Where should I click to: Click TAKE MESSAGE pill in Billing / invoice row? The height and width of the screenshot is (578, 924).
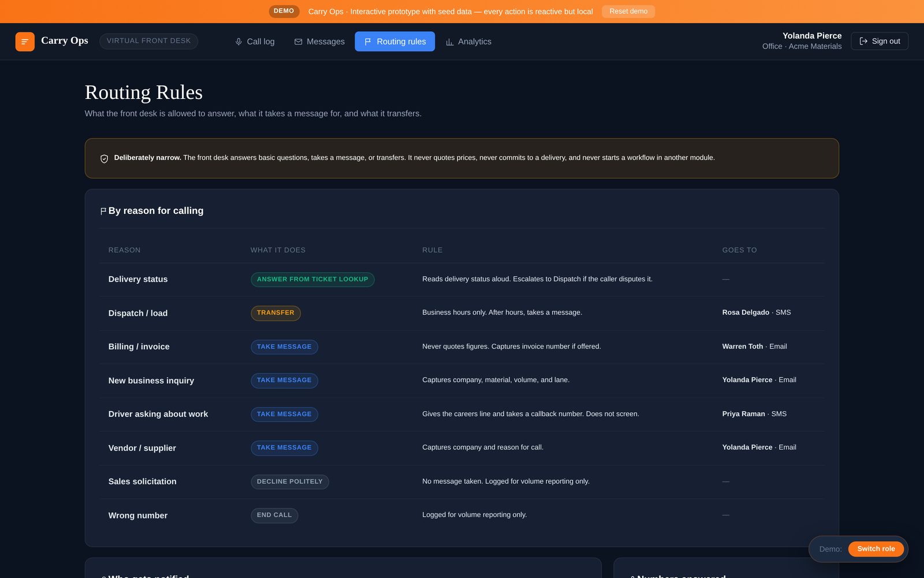coord(284,347)
